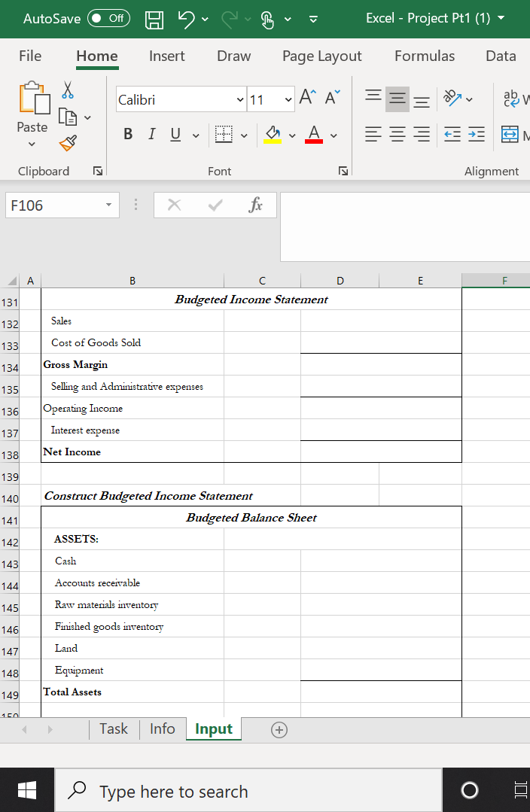Select all cells with corner triangle
The height and width of the screenshot is (812, 530).
click(11, 281)
